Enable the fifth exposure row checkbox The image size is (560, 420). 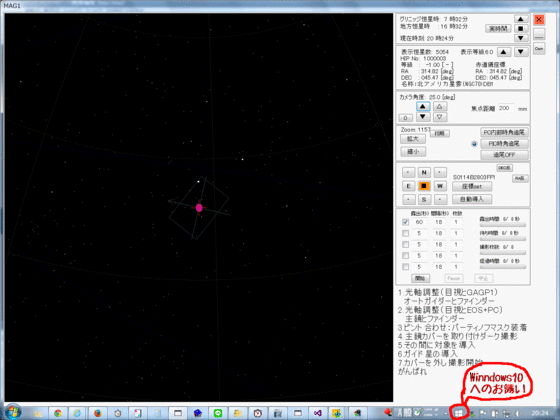point(405,267)
